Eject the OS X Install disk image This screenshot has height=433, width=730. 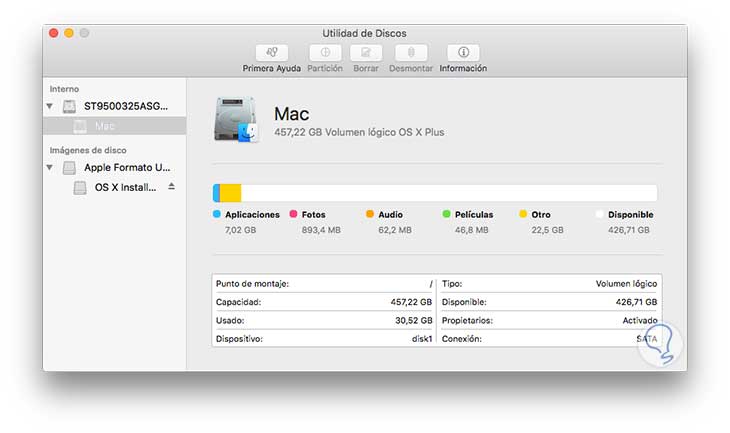171,187
